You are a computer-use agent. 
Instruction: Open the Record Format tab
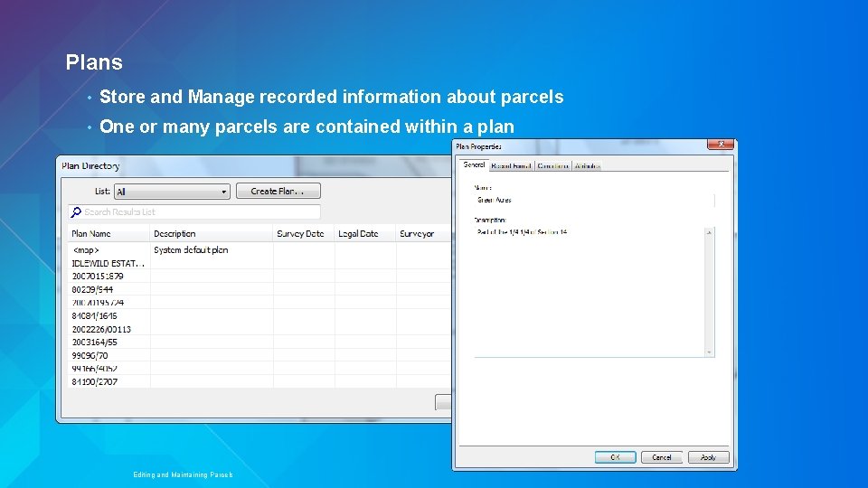click(x=511, y=166)
